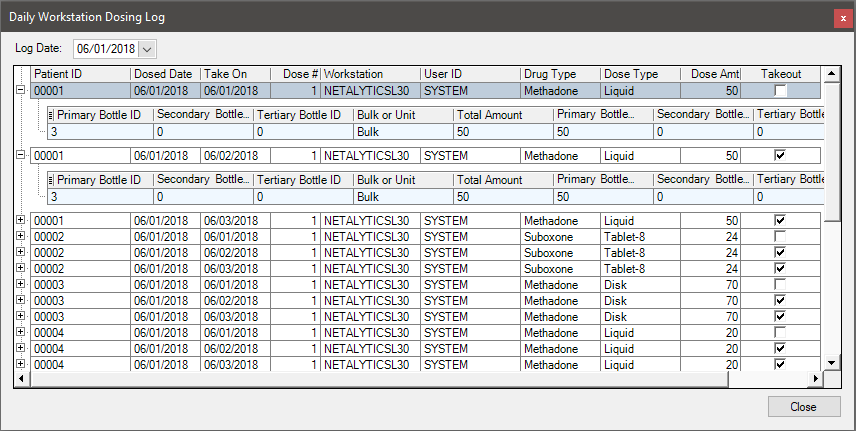Image resolution: width=856 pixels, height=431 pixels.
Task: Click scroll up arrow on vertical scrollbar
Action: point(831,74)
